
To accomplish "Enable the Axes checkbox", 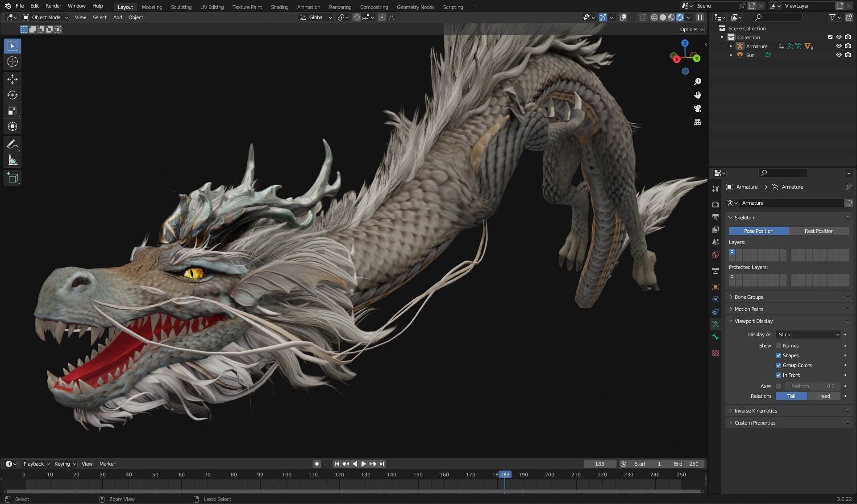I will click(778, 386).
